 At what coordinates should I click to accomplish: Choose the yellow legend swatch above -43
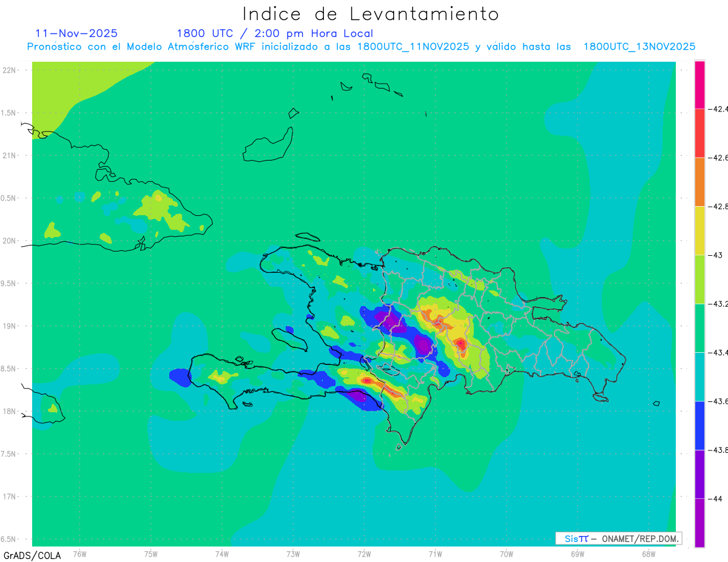coord(699,231)
